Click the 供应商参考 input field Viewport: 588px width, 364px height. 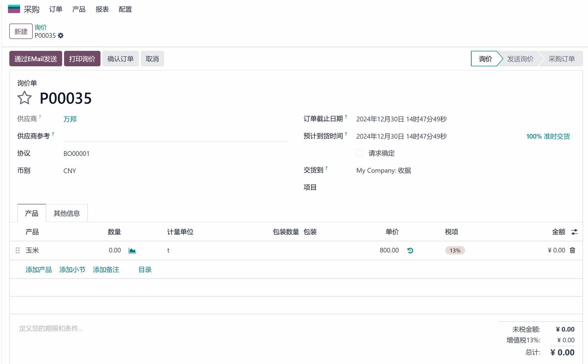point(176,136)
